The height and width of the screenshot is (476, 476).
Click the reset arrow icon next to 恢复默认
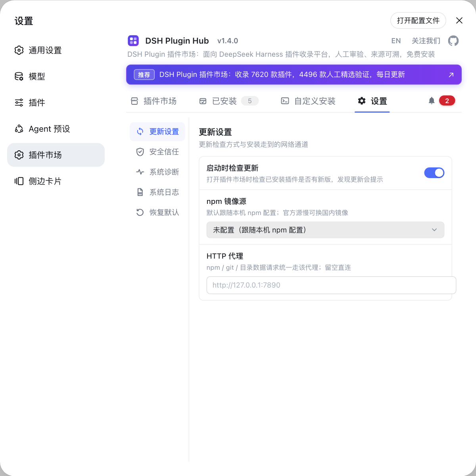click(140, 213)
